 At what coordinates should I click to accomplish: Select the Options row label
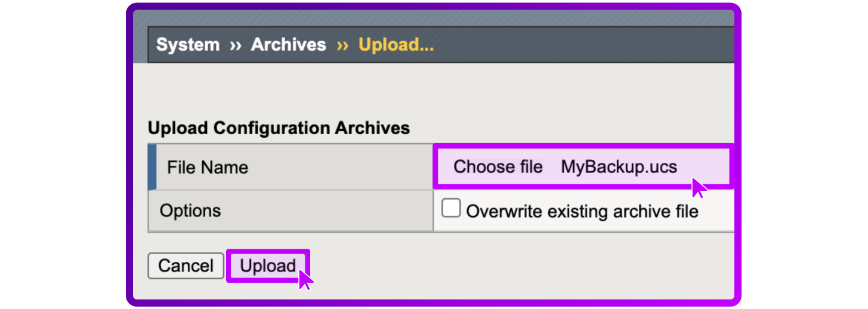coord(190,211)
